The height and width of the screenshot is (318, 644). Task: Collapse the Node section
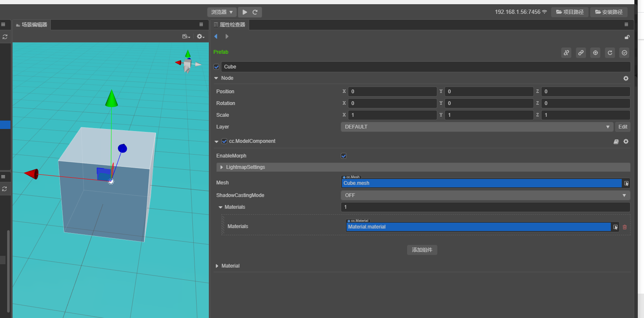tap(216, 78)
